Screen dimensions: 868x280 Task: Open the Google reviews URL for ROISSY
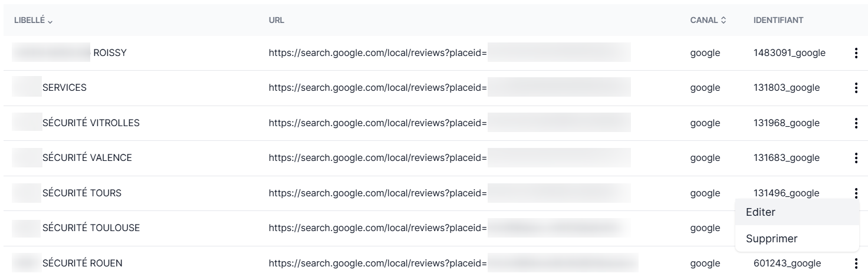[377, 53]
